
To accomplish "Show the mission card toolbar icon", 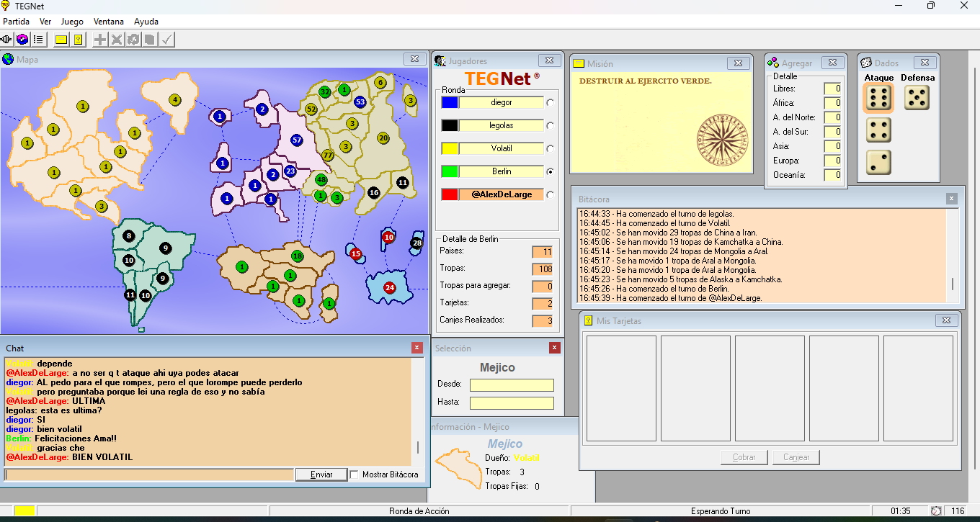I will click(61, 40).
